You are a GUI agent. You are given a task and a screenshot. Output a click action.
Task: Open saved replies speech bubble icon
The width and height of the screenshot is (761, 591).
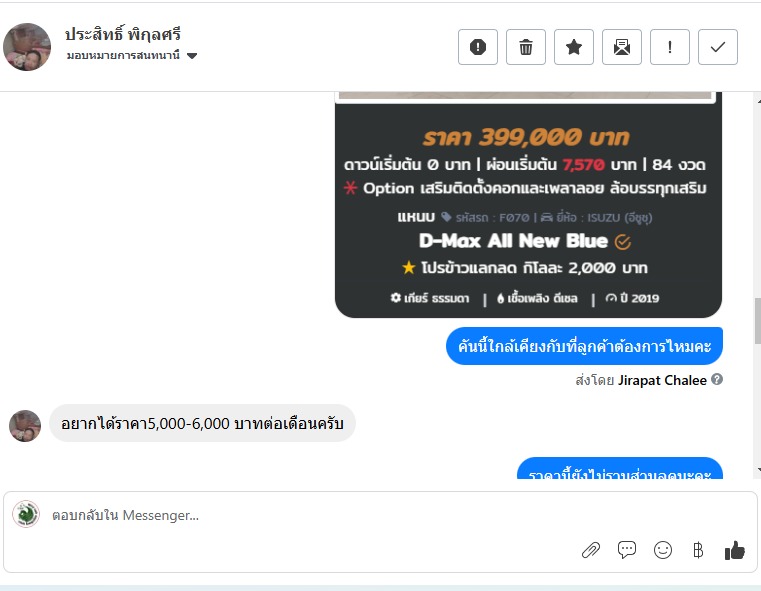coord(627,550)
